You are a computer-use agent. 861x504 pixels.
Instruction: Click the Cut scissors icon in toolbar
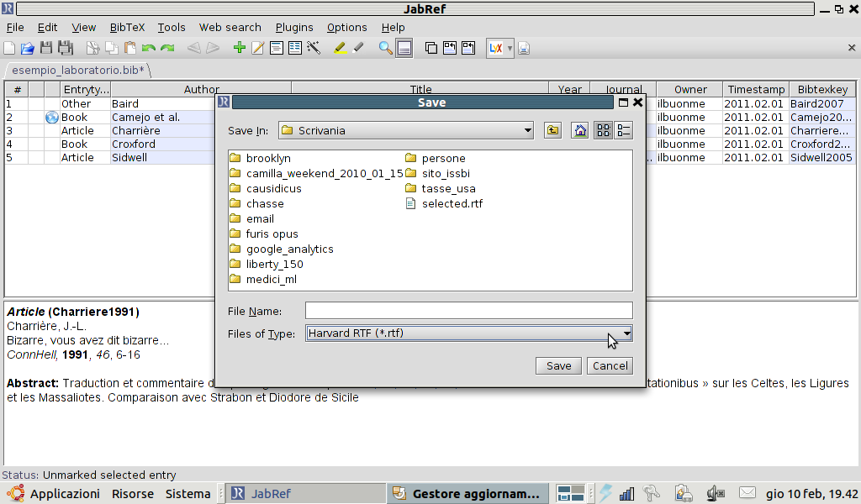pyautogui.click(x=92, y=48)
